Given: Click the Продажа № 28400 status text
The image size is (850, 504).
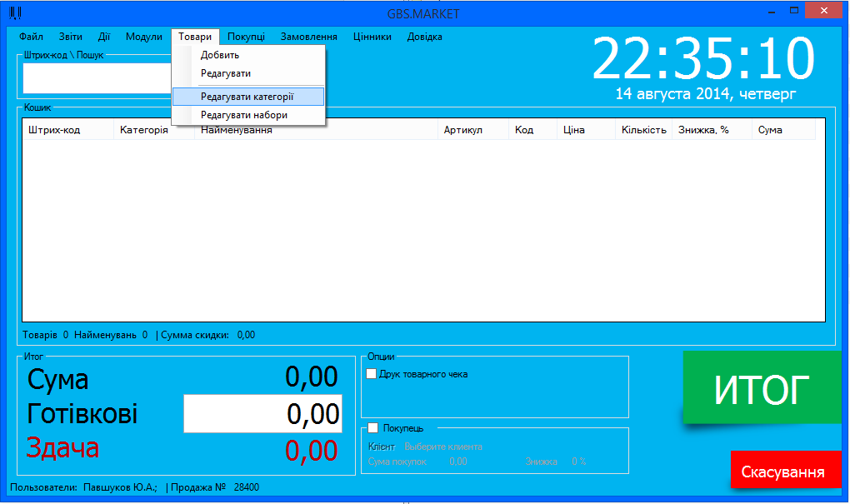Looking at the screenshot, I should pos(215,487).
